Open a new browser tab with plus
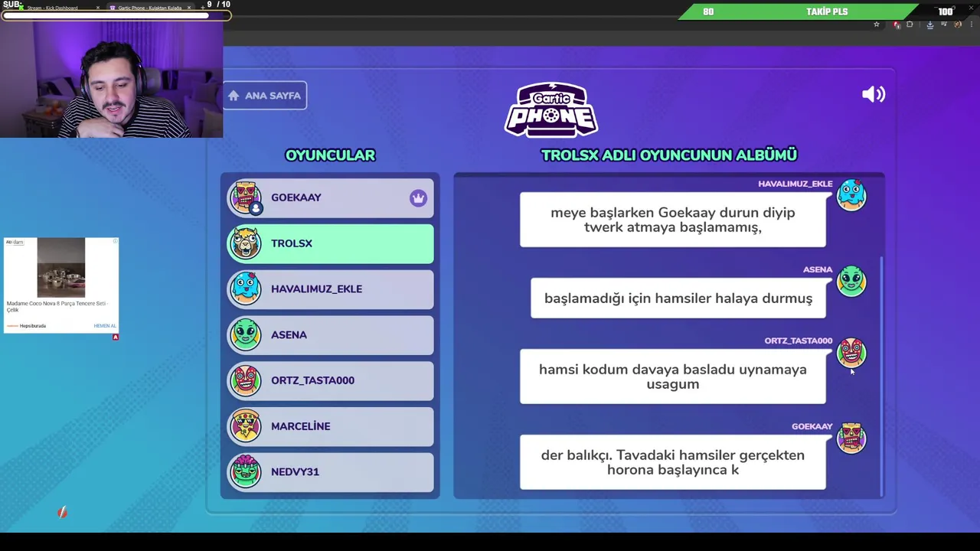The image size is (980, 551). click(202, 7)
